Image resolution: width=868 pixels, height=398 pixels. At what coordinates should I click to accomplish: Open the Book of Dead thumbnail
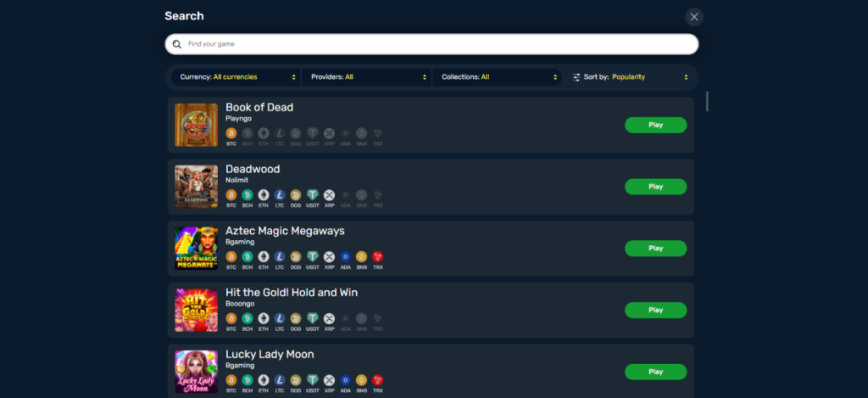(x=197, y=126)
